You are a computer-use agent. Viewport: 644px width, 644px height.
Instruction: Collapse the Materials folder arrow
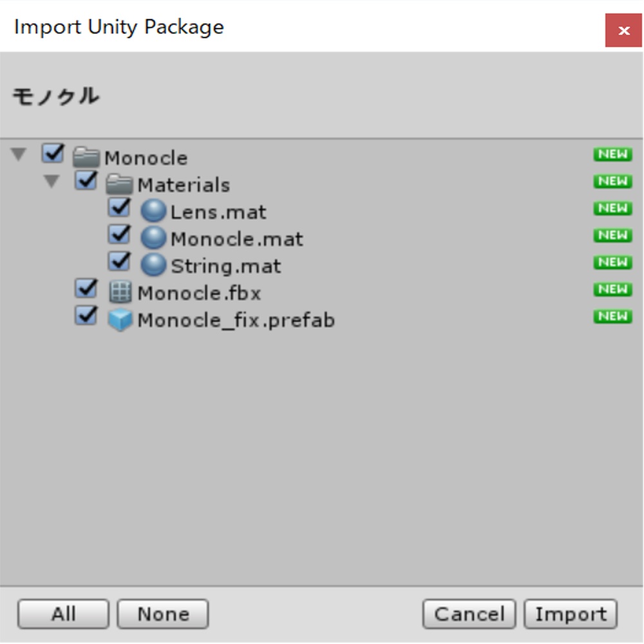[52, 182]
